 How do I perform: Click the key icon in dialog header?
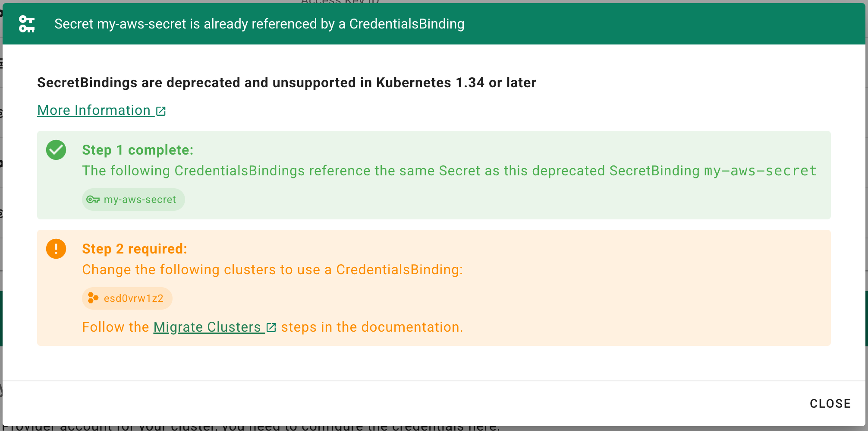[x=27, y=24]
